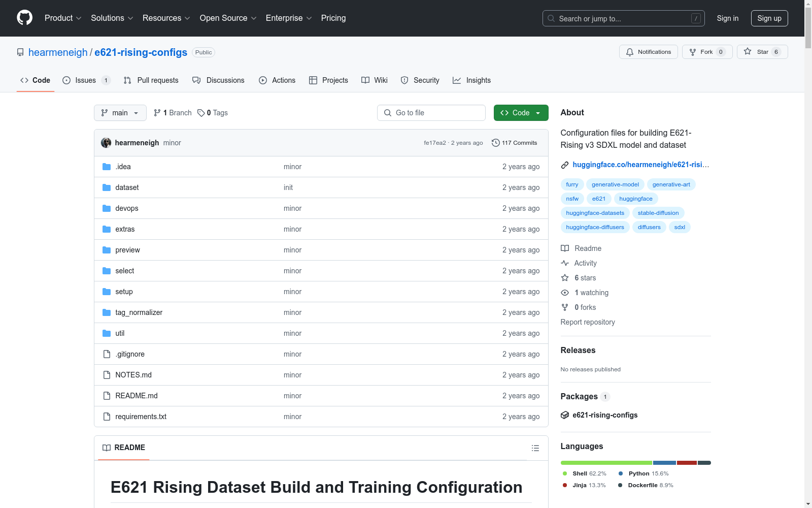Open the Issues tab
This screenshot has width=812, height=508.
click(86, 80)
